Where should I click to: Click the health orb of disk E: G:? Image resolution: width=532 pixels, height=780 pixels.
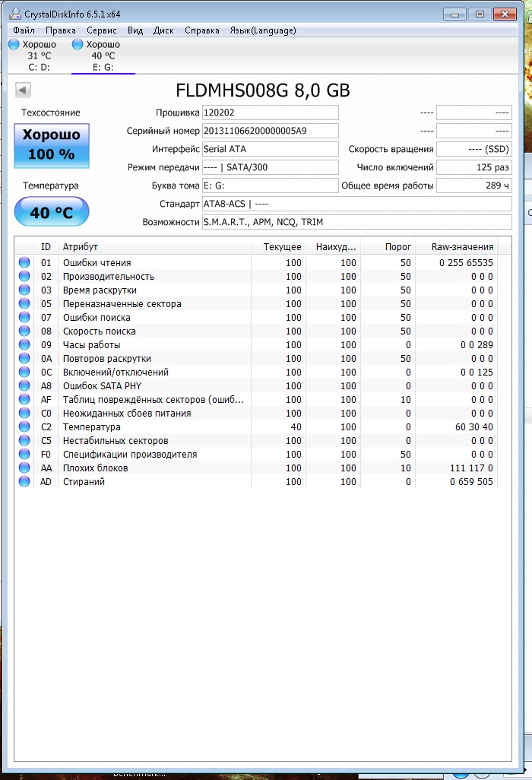(x=78, y=45)
